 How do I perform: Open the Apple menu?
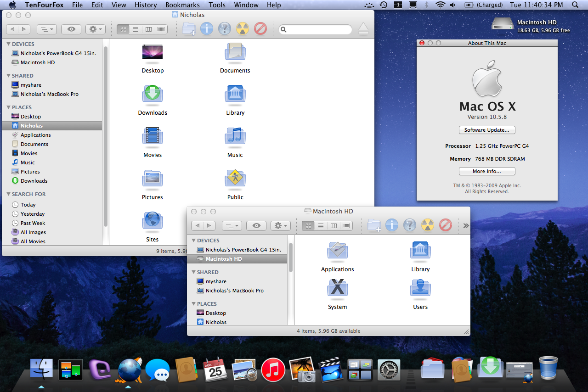[x=12, y=5]
